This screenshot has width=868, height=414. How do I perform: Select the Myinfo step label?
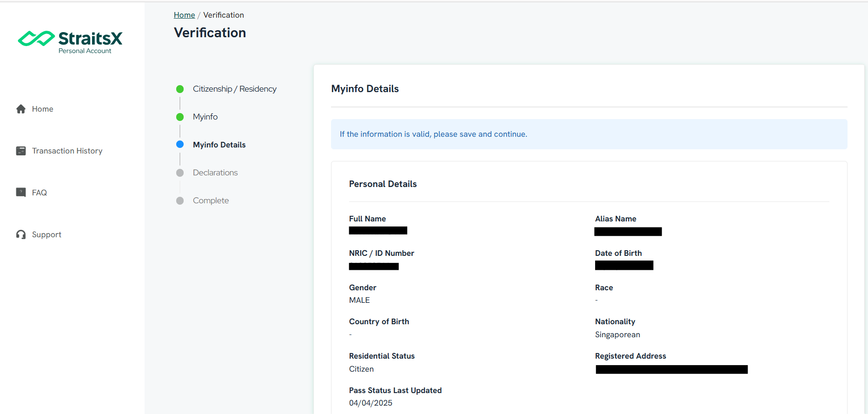[x=205, y=117]
